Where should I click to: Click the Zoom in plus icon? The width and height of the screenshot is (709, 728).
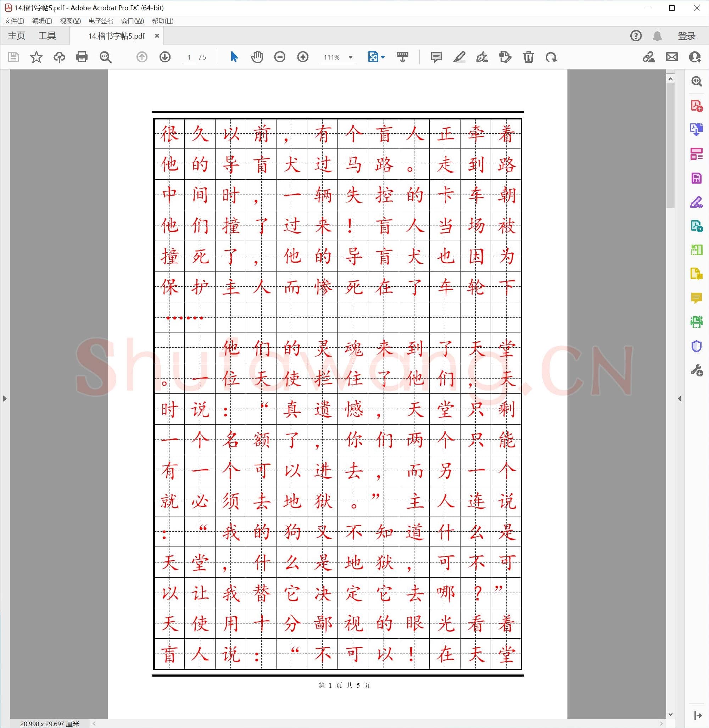[x=303, y=57]
